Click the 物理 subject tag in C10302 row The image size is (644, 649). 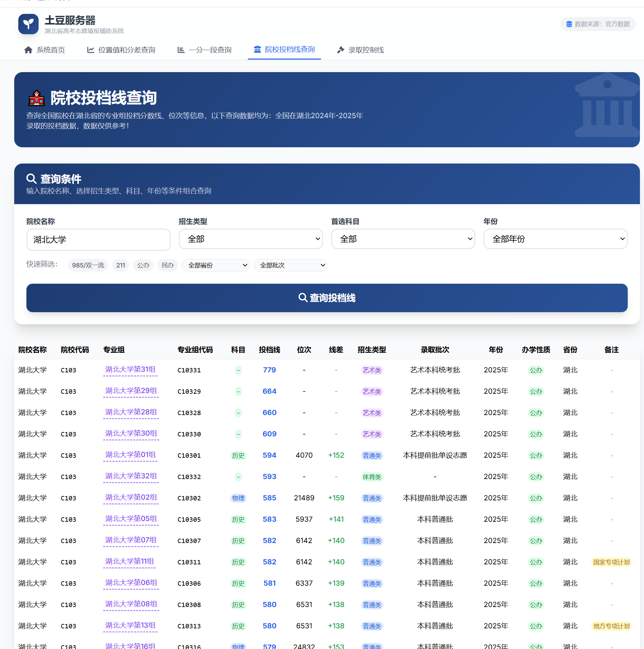click(x=238, y=498)
